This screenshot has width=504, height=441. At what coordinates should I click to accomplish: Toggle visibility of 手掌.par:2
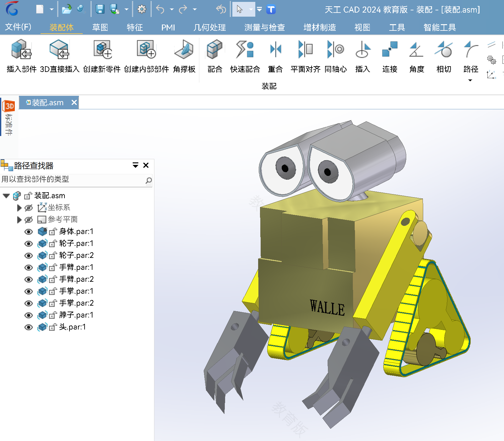(29, 303)
